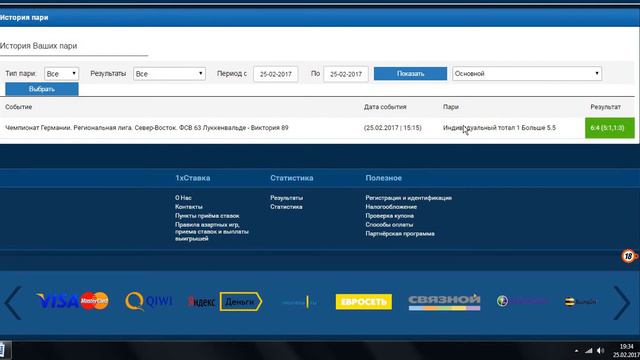Show hidden tray icons arrow
This screenshot has height=360, width=640.
click(576, 351)
